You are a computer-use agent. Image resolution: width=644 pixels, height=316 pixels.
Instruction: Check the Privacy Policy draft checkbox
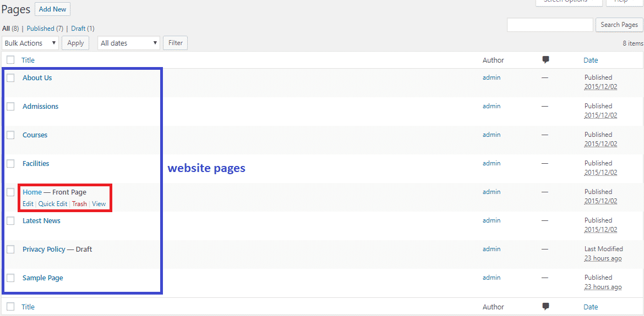[x=10, y=249]
